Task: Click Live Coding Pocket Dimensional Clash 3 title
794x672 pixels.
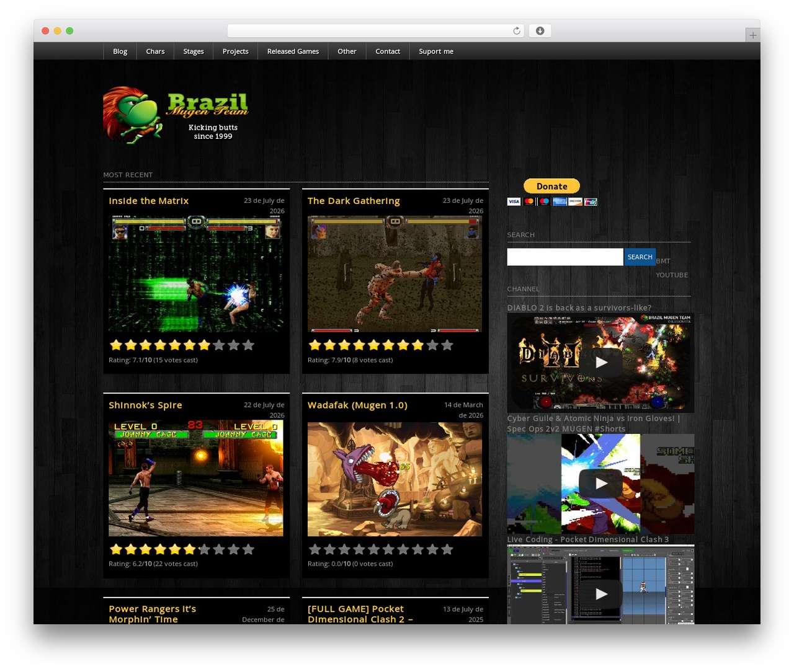Action: (x=588, y=539)
